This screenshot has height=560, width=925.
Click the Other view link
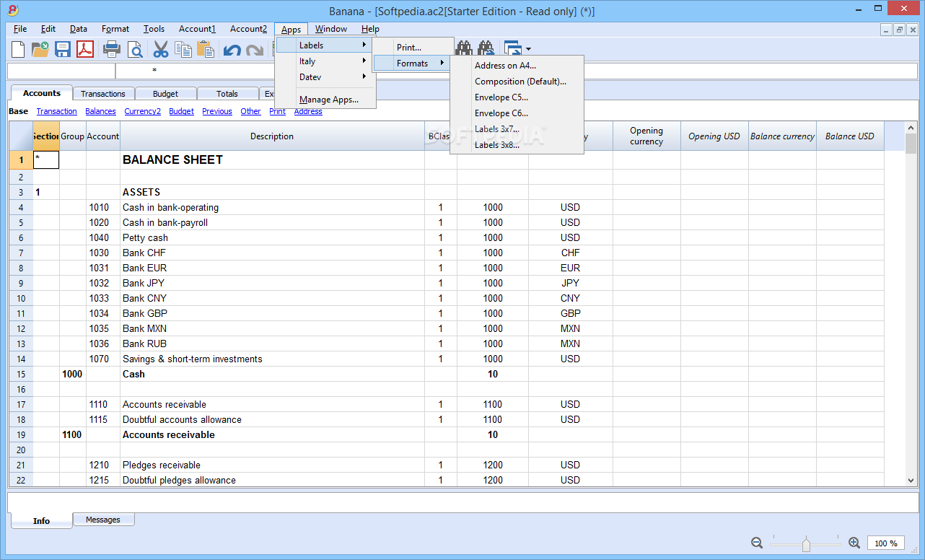pyautogui.click(x=251, y=111)
